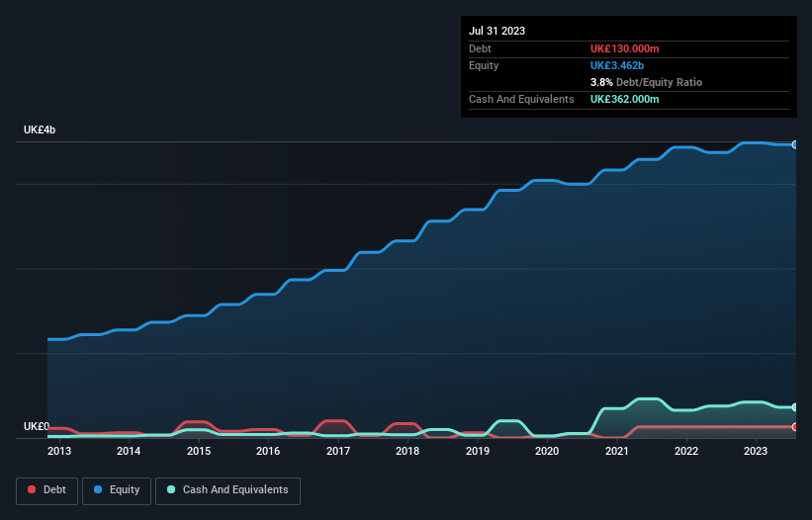Click the UK£3.462b equity value

[x=617, y=65]
